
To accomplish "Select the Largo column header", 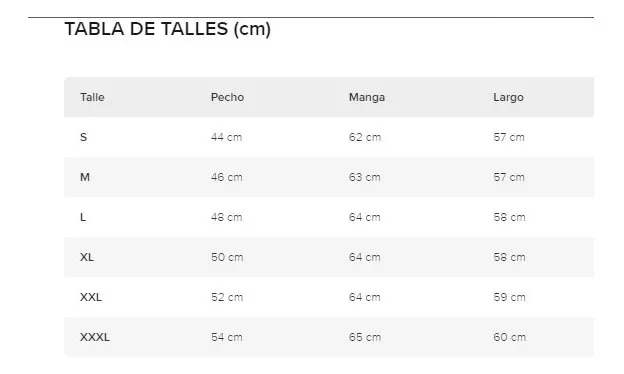I will click(x=508, y=97).
